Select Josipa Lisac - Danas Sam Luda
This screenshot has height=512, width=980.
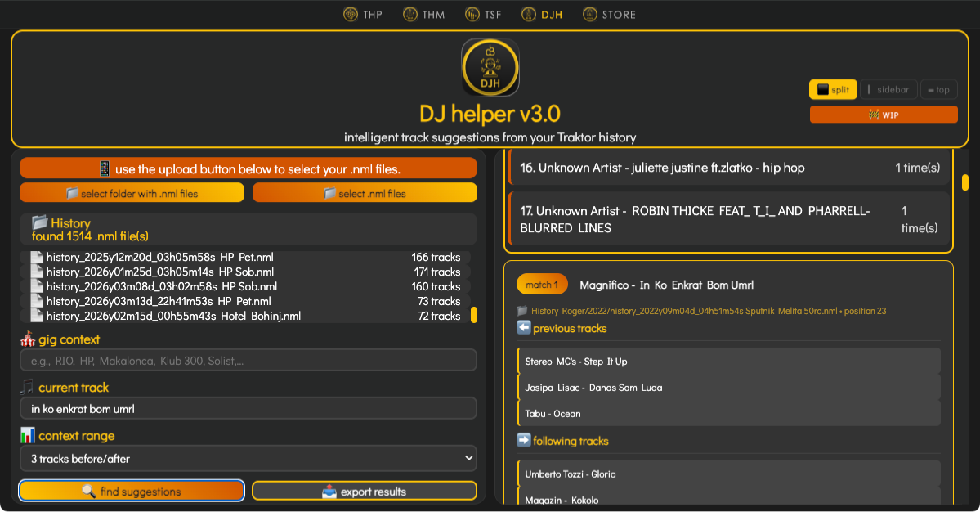pyautogui.click(x=729, y=388)
